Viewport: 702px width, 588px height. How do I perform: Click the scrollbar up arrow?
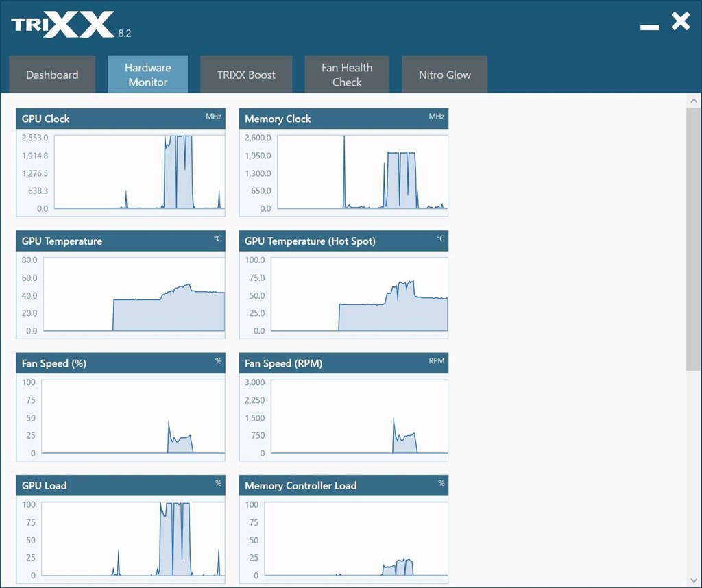(694, 101)
